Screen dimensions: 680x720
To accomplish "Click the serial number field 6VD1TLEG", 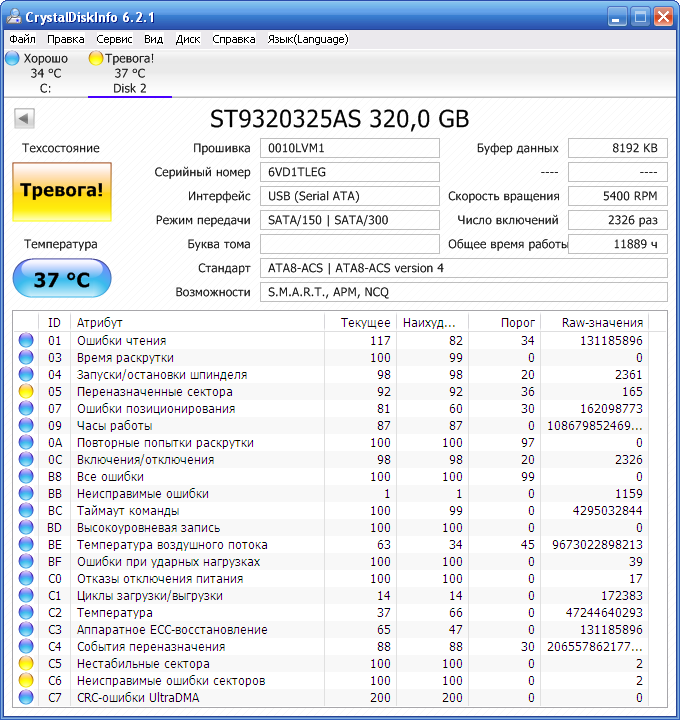I will click(349, 172).
